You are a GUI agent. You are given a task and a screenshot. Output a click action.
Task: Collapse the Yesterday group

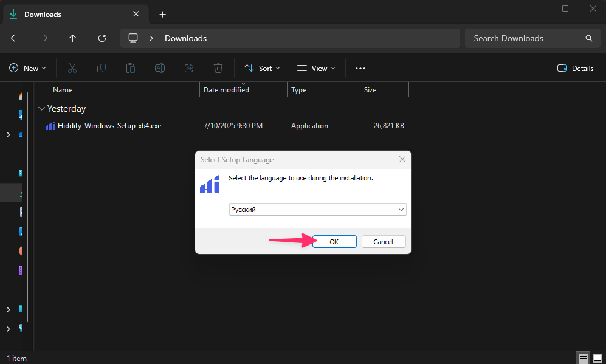(x=41, y=109)
